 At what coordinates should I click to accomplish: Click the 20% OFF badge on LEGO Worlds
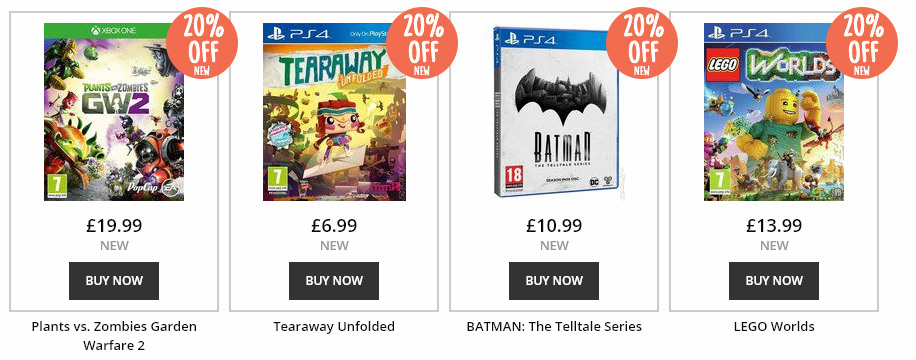(862, 43)
